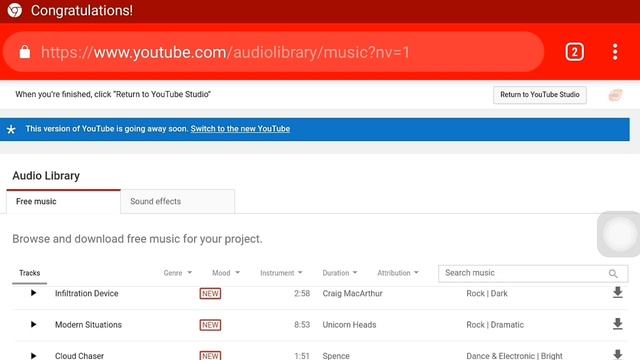Click the artist name Unicorn Heads
The height and width of the screenshot is (360, 640).
349,324
